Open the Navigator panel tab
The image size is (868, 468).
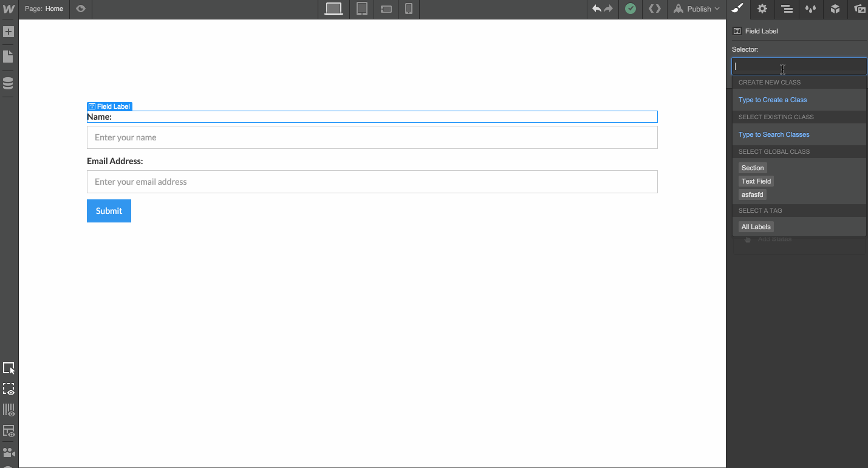787,9
